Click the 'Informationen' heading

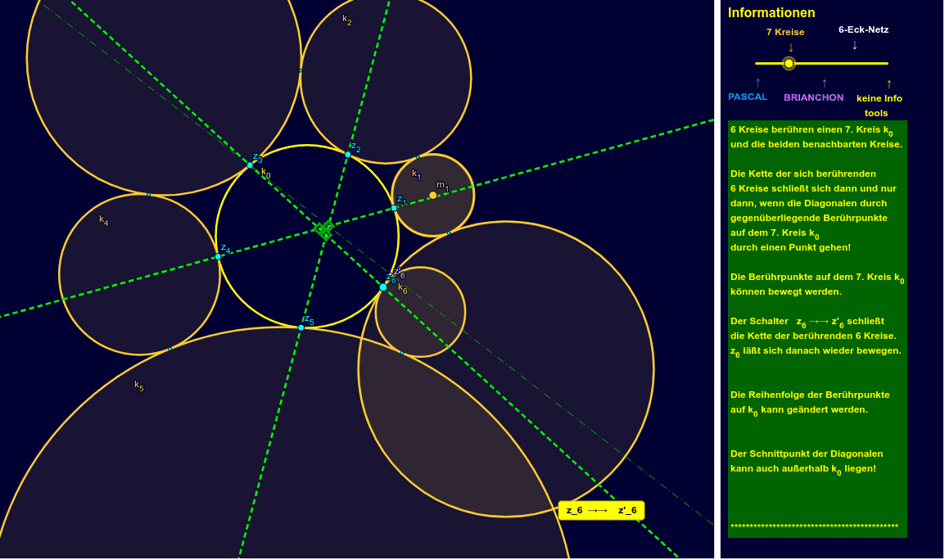click(x=771, y=12)
